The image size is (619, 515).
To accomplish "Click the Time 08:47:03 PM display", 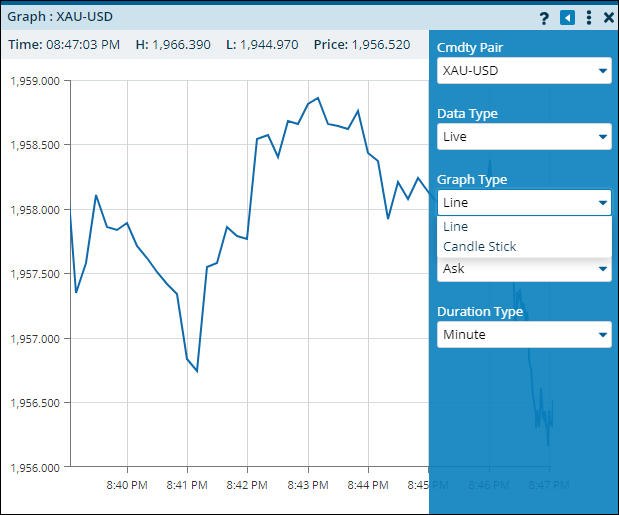I will (64, 45).
